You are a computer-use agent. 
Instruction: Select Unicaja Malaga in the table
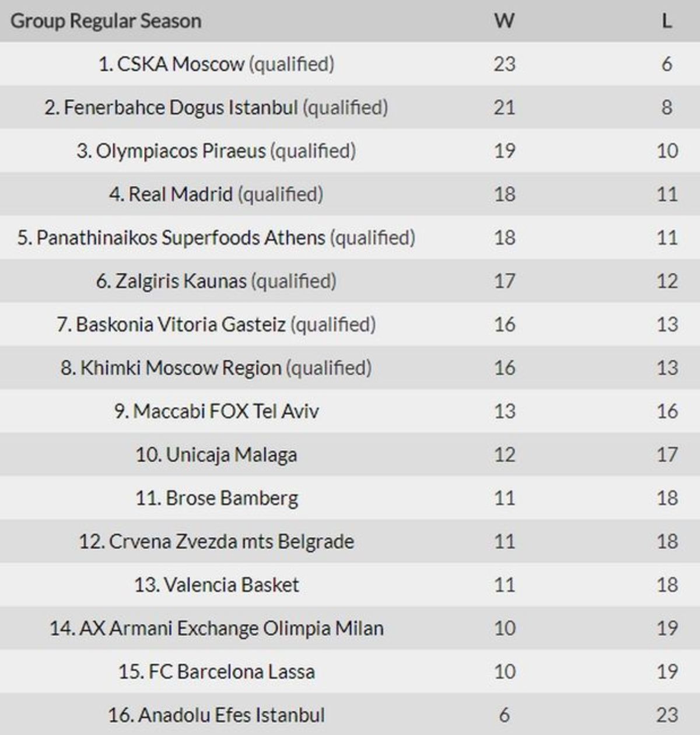tap(231, 455)
